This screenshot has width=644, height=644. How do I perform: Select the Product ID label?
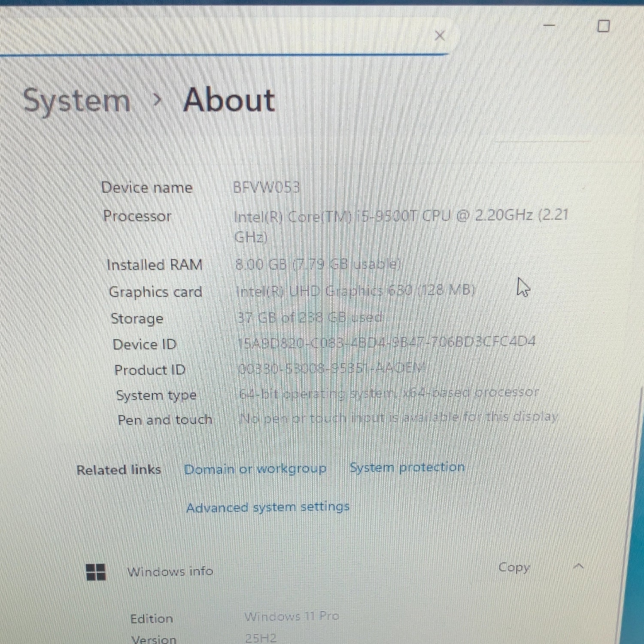[150, 370]
